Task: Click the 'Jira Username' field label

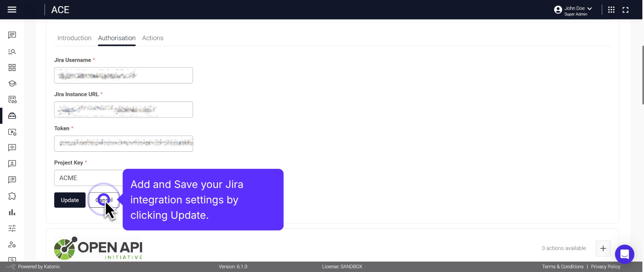Action: [72, 60]
